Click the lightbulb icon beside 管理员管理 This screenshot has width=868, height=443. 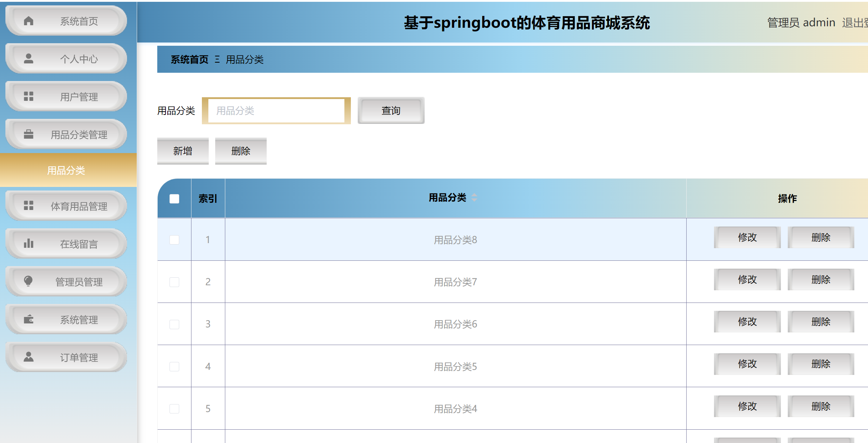(28, 281)
